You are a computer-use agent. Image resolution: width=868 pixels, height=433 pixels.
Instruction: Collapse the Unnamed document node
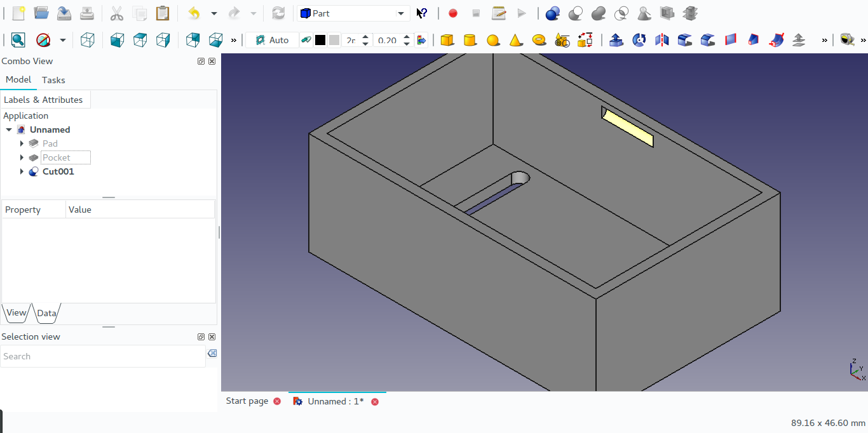(x=9, y=130)
